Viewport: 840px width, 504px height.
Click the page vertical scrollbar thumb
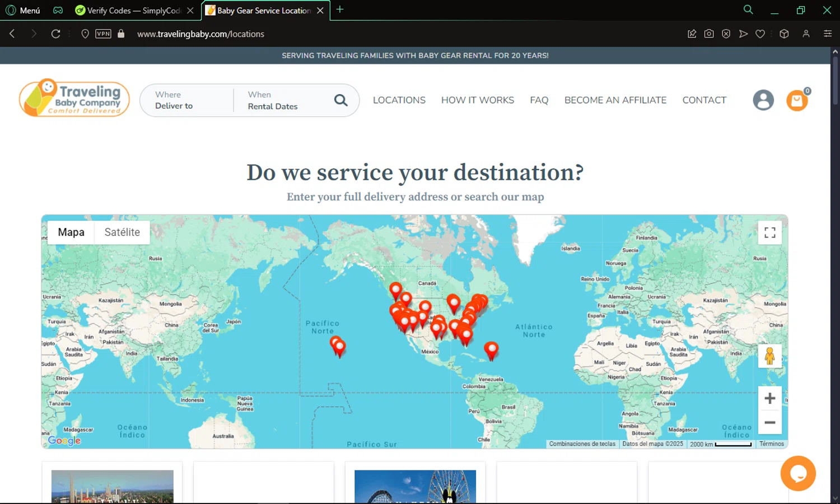(835, 80)
